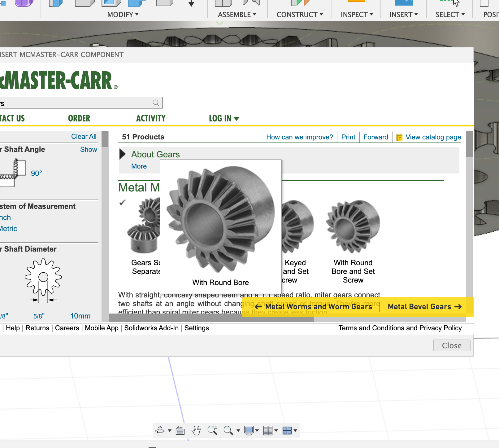Screen dimensions: 499x448
Task: Go to Metal Worms and Worm Gears
Action: tap(314, 307)
